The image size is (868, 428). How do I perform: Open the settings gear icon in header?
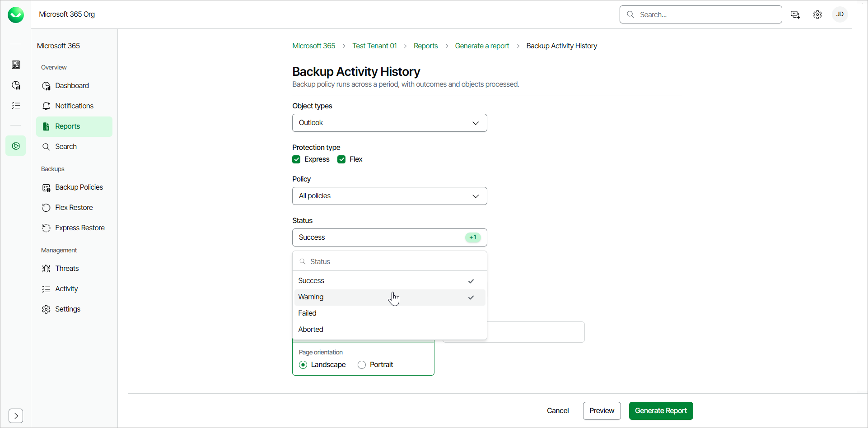pos(817,14)
